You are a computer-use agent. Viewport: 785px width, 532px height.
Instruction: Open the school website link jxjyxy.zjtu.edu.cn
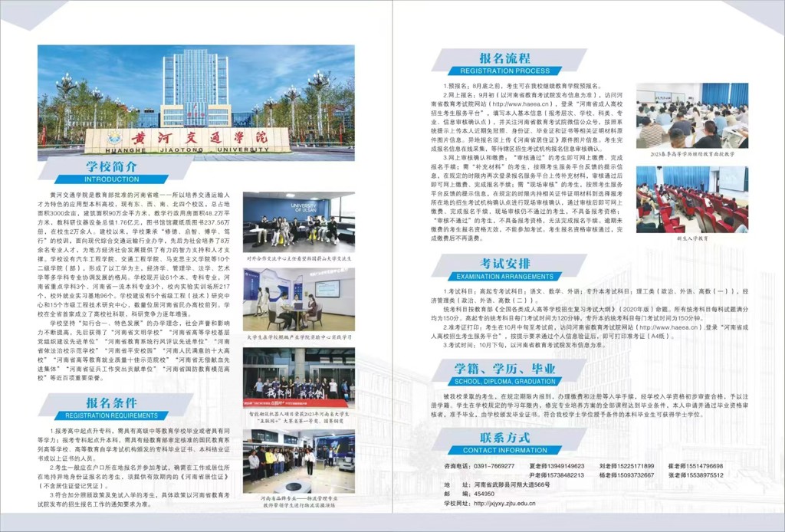coord(504,504)
